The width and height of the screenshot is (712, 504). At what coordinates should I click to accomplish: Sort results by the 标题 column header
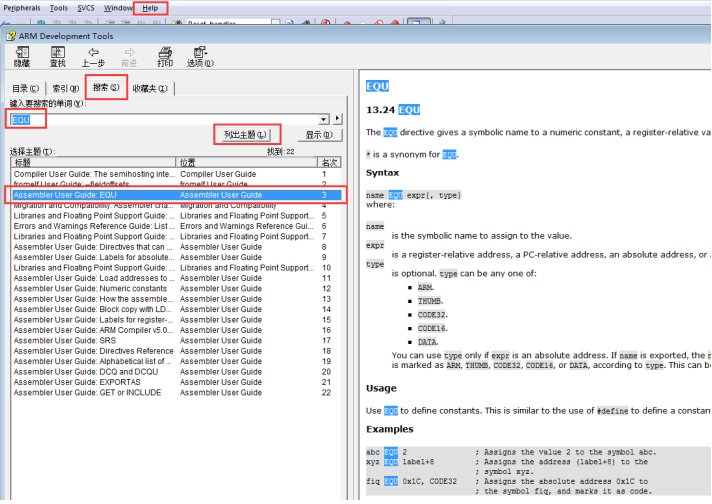pos(93,162)
